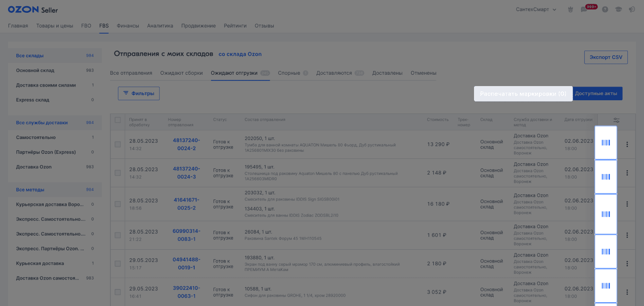Viewport: 644px width, 306px height.
Task: Open the help question mark icon
Action: pos(605,9)
